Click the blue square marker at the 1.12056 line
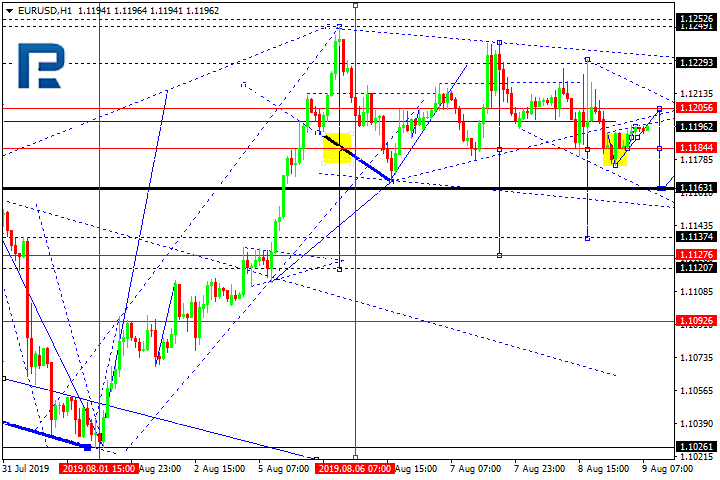 659,107
